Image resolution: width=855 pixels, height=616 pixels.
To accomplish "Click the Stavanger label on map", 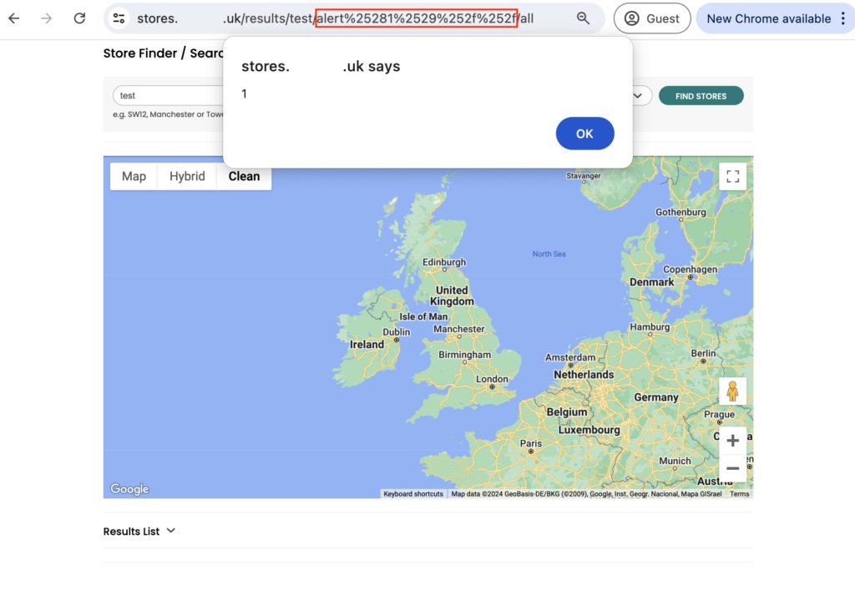I will [583, 176].
